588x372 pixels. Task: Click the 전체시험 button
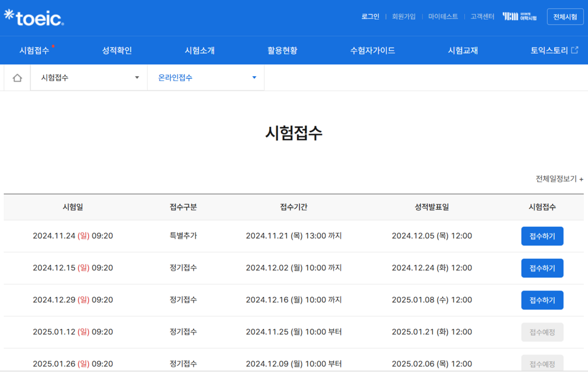[565, 17]
